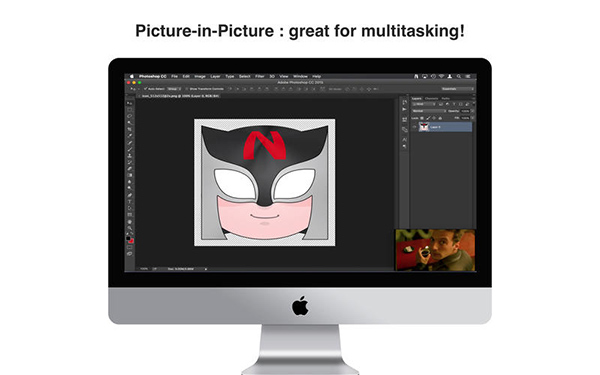600x375 pixels.
Task: Open the Fill slider arrow
Action: (472, 118)
